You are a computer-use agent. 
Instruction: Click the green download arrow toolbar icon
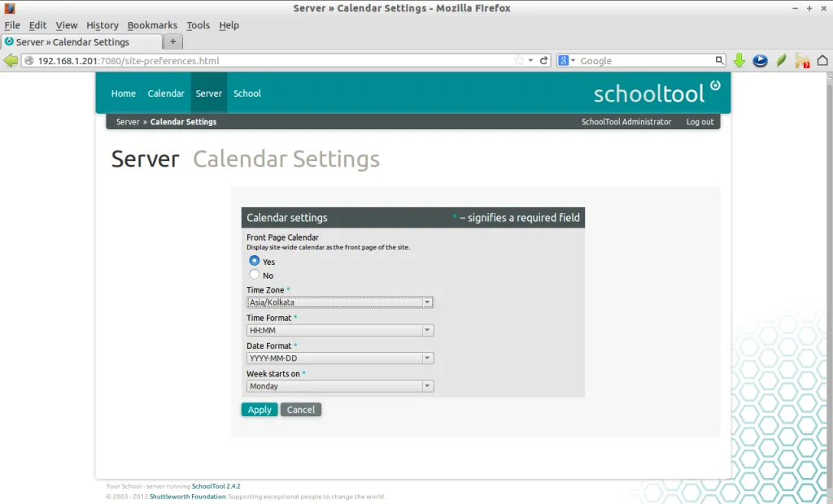click(739, 59)
